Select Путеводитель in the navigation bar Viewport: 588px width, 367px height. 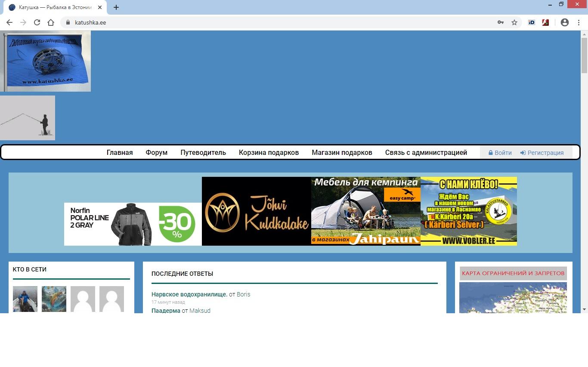[x=203, y=152]
